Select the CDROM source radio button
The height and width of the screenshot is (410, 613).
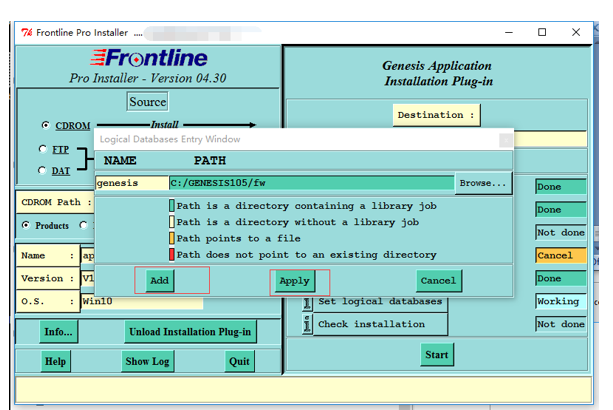coord(45,125)
